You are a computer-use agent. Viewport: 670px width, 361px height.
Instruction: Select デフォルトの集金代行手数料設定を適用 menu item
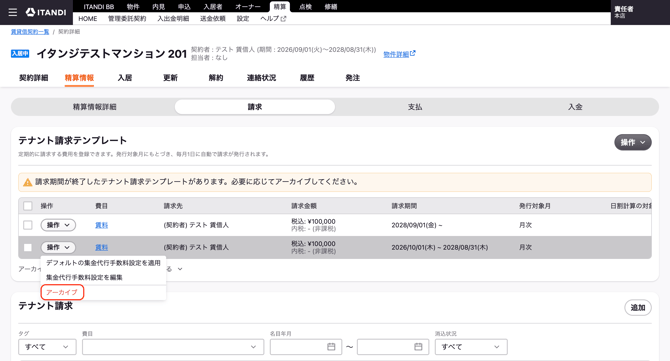[x=103, y=263]
